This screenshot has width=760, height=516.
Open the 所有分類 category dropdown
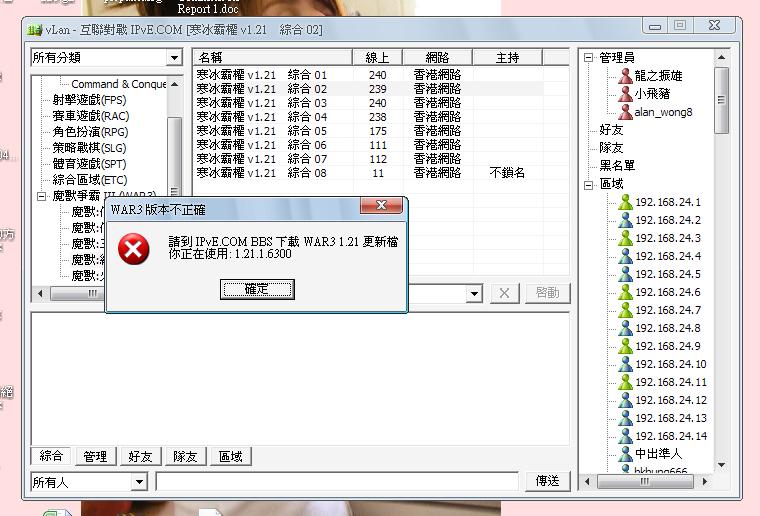pyautogui.click(x=174, y=58)
